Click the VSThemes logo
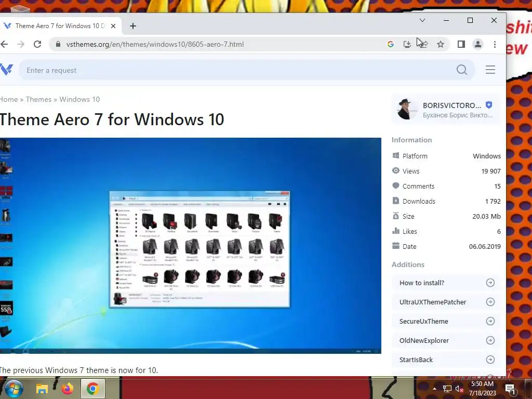532x399 pixels. coord(6,70)
